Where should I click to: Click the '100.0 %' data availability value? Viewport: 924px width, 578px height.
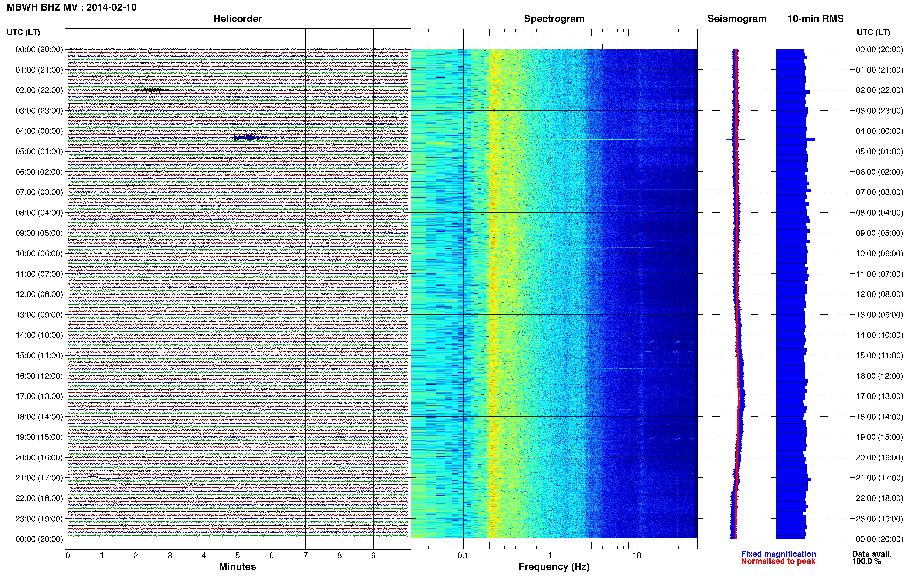[x=867, y=561]
